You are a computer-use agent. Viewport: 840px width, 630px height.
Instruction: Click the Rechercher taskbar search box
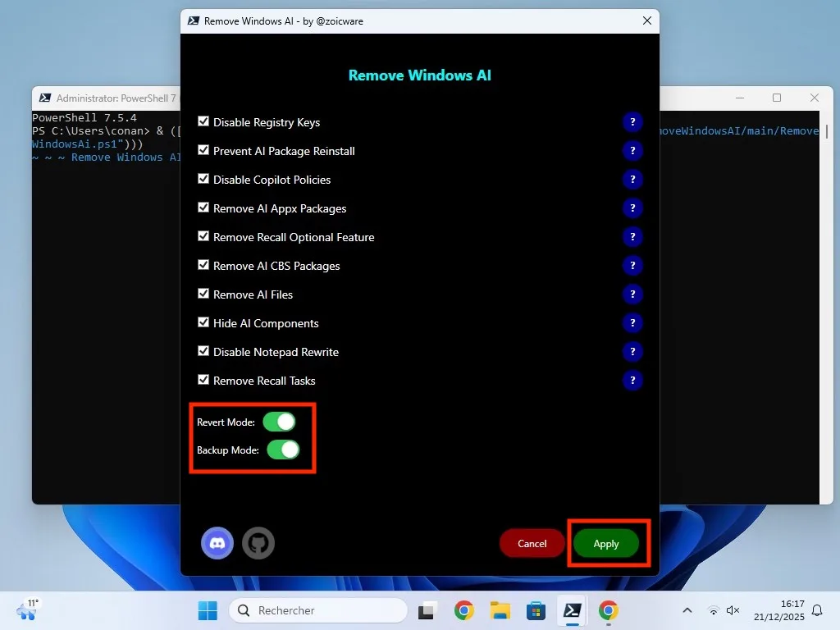(x=318, y=610)
